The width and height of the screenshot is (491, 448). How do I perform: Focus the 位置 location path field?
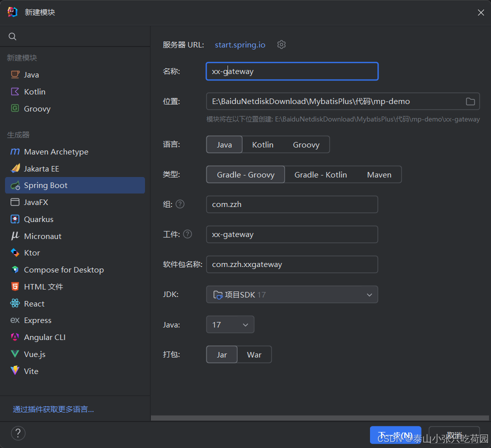coord(343,101)
